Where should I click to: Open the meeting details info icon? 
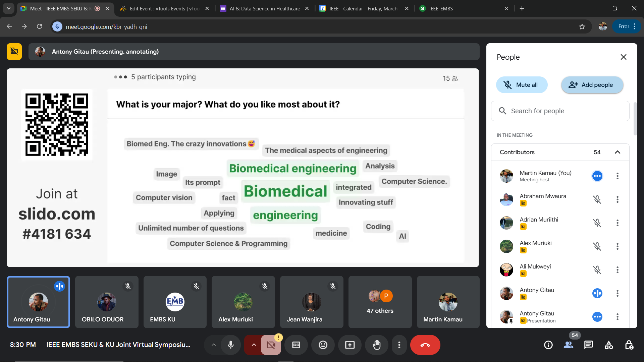coord(548,345)
